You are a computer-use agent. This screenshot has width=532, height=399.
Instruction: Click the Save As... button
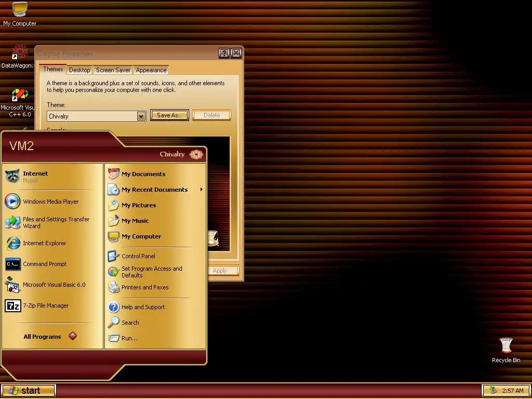coord(169,115)
